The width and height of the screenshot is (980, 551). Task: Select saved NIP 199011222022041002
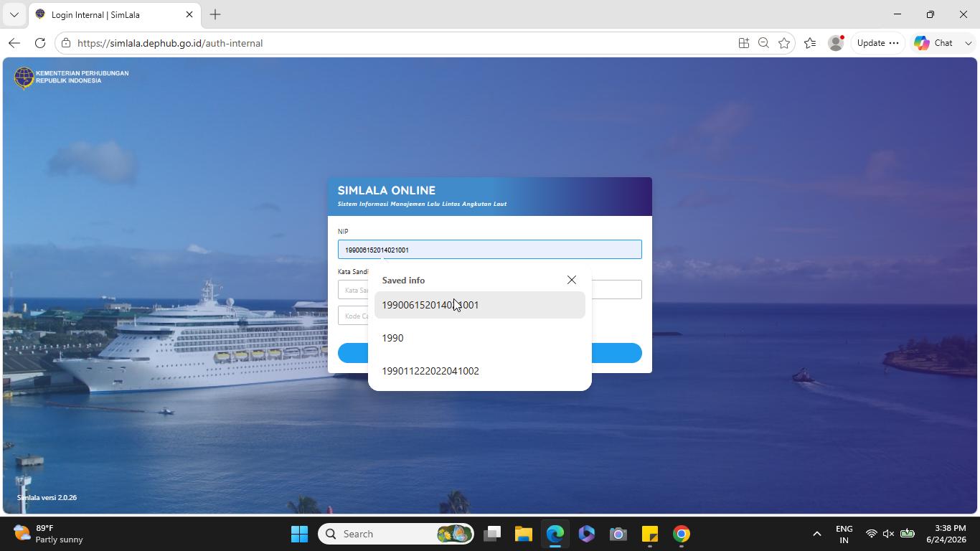[480, 371]
